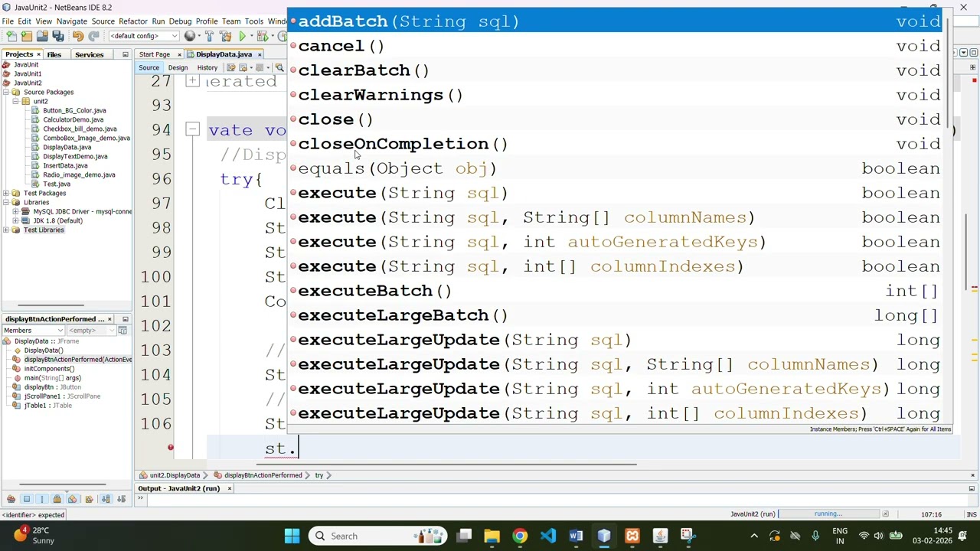Toggle Show Inner Classes navigator filter
The image size is (980, 551).
click(x=73, y=499)
